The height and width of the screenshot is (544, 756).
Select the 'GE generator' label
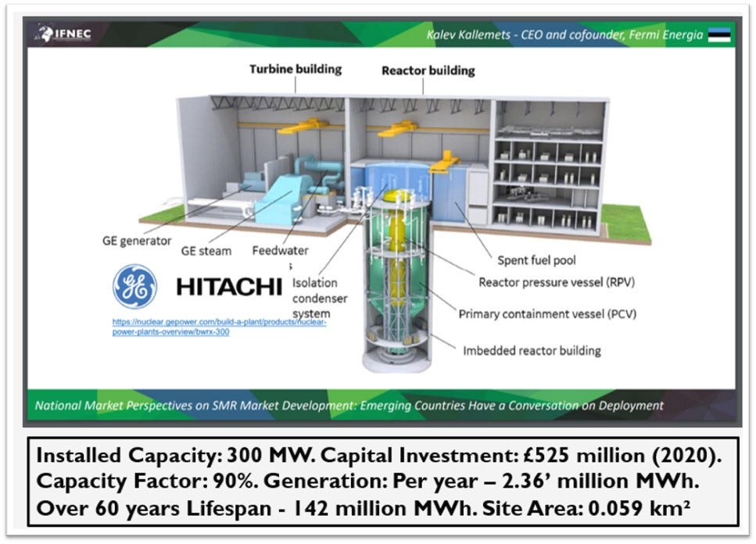coord(137,241)
